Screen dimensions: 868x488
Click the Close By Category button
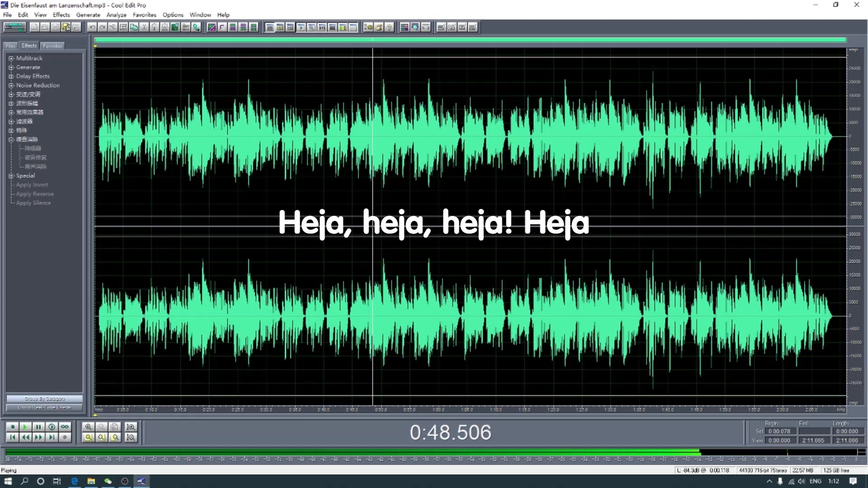click(45, 398)
